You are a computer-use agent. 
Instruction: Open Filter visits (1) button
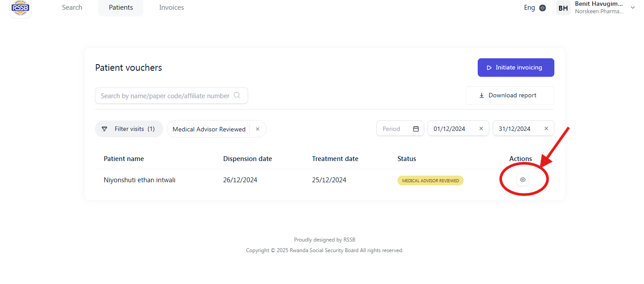click(129, 129)
